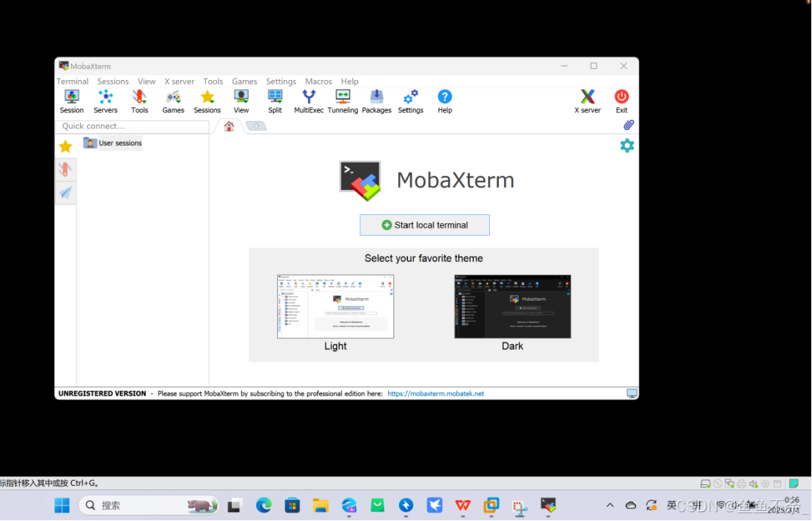Click the status bar monitor icon
Image resolution: width=812 pixels, height=521 pixels.
point(632,393)
